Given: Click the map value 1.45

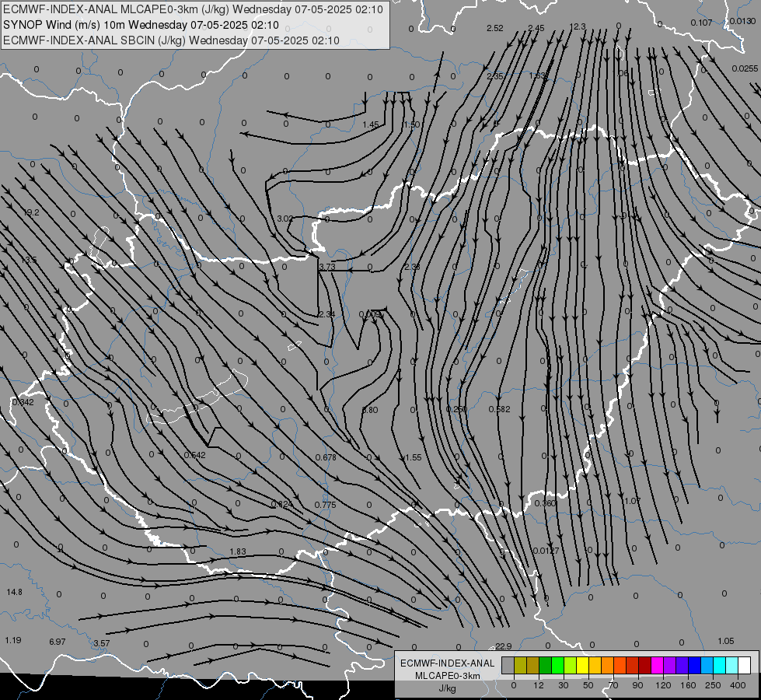Looking at the screenshot, I should point(371,124).
